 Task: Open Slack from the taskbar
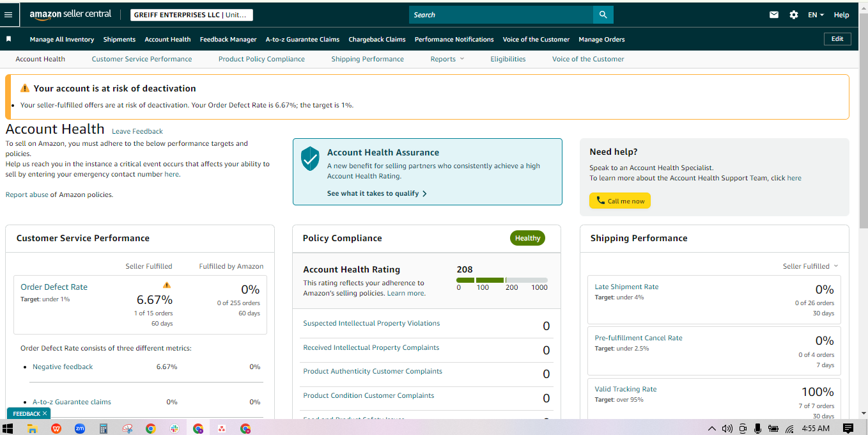tap(174, 429)
